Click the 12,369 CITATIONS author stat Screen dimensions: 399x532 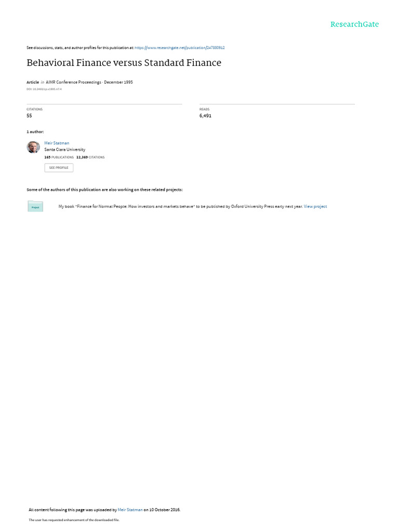point(90,157)
